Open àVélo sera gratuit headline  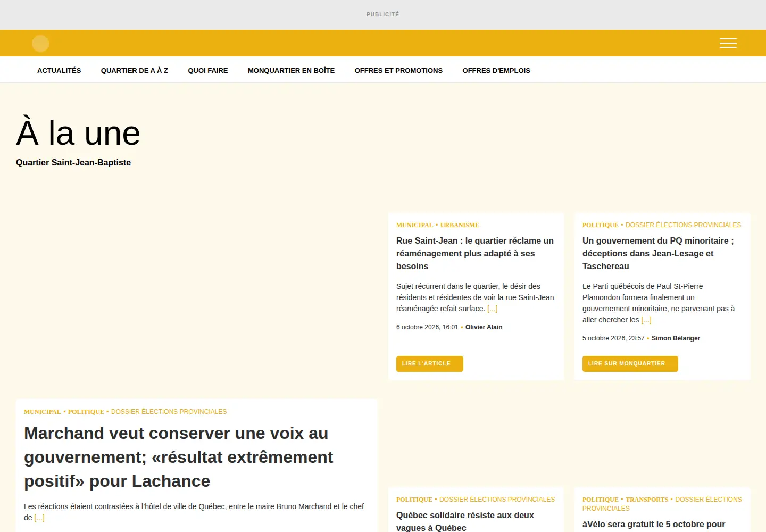pyautogui.click(x=654, y=524)
